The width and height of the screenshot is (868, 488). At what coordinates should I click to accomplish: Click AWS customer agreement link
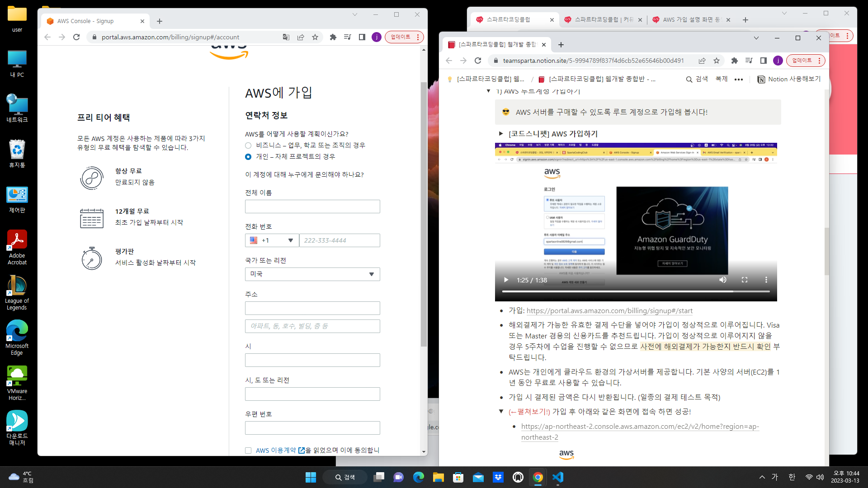point(280,450)
